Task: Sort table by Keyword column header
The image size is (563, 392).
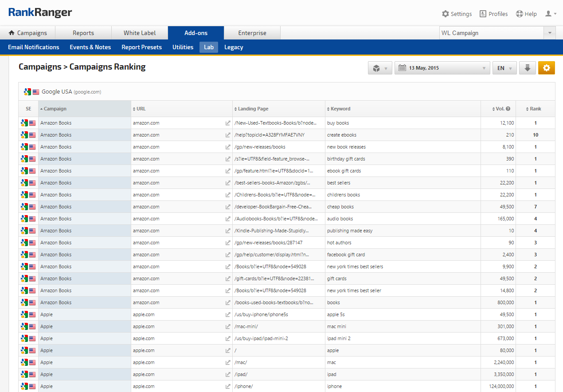Action: click(x=340, y=109)
